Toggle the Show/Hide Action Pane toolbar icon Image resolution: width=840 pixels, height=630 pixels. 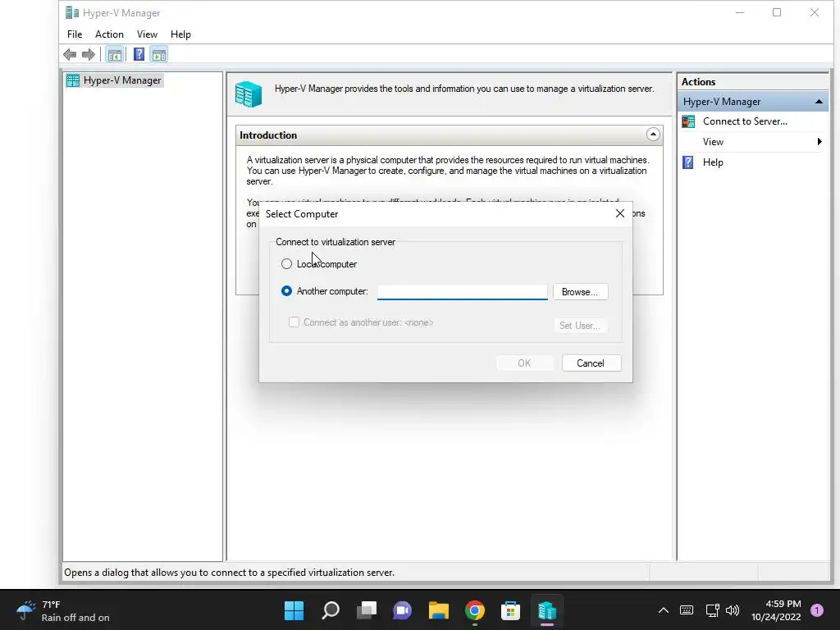(x=159, y=55)
